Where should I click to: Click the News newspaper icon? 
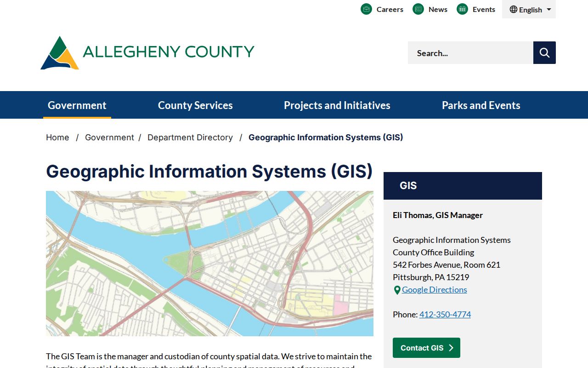[418, 9]
